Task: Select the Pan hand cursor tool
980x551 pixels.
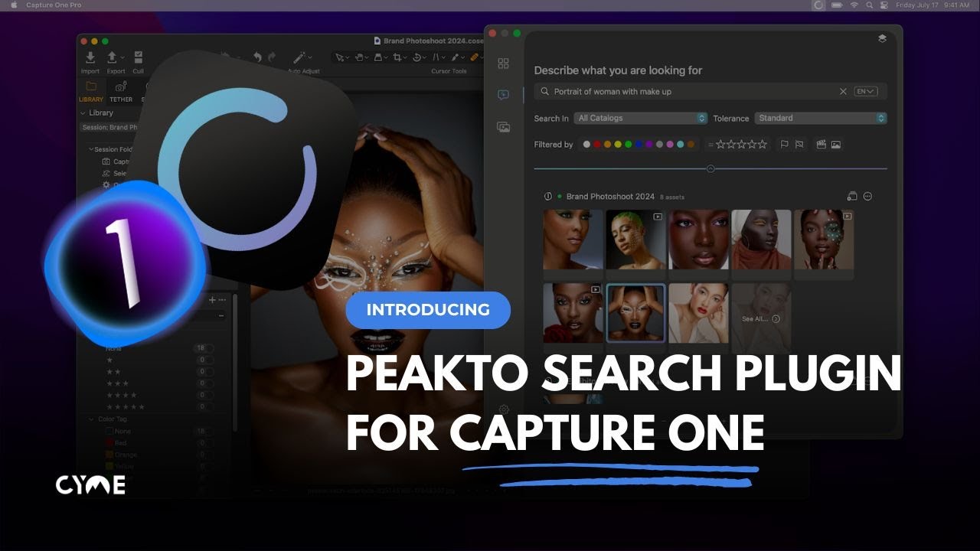Action: pos(360,57)
